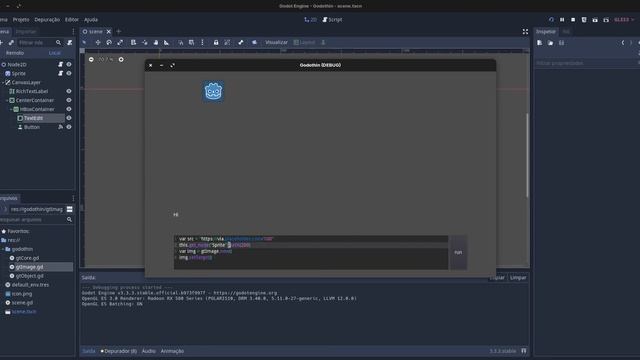Screen dimensions: 640x360
Task: Select the scale mode tool
Action: (x=120, y=42)
